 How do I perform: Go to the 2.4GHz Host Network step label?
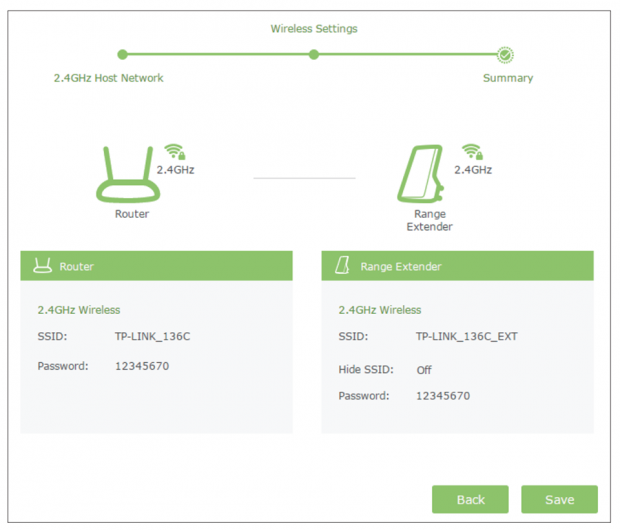(108, 78)
